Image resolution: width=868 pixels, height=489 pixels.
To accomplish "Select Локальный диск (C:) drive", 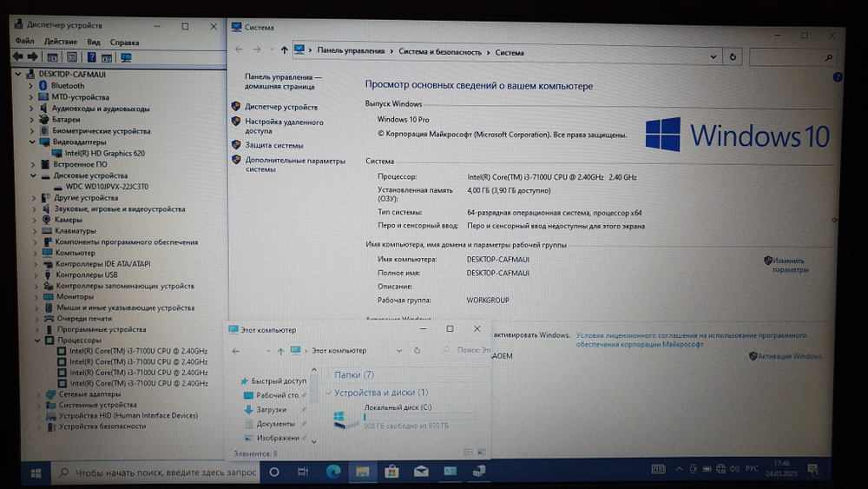I will pos(404,416).
